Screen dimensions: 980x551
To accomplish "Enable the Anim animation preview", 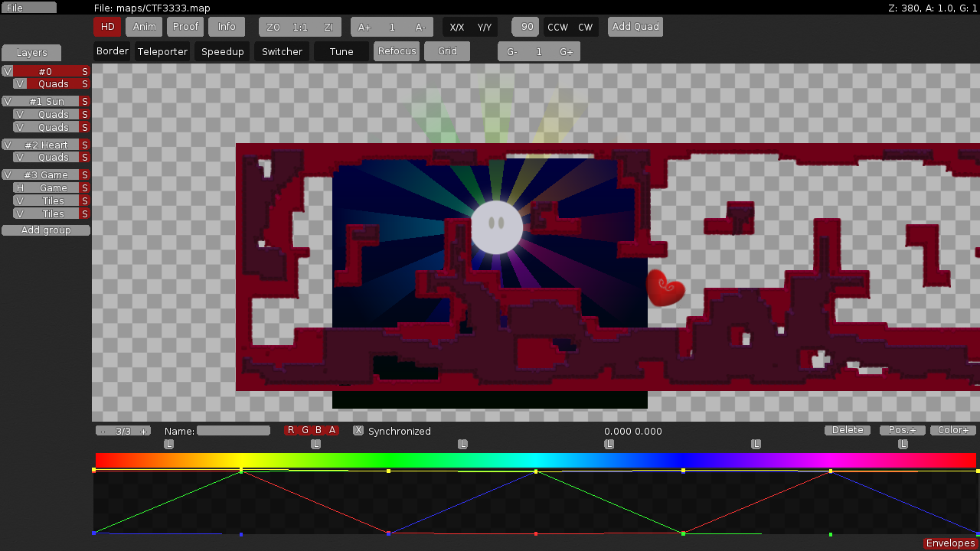I will point(143,26).
